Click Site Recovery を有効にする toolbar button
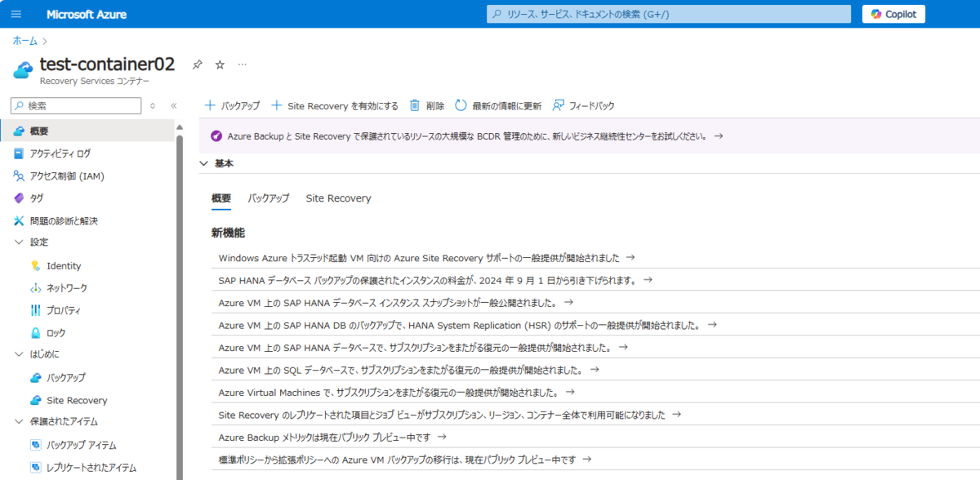The height and width of the screenshot is (480, 980). pyautogui.click(x=335, y=105)
